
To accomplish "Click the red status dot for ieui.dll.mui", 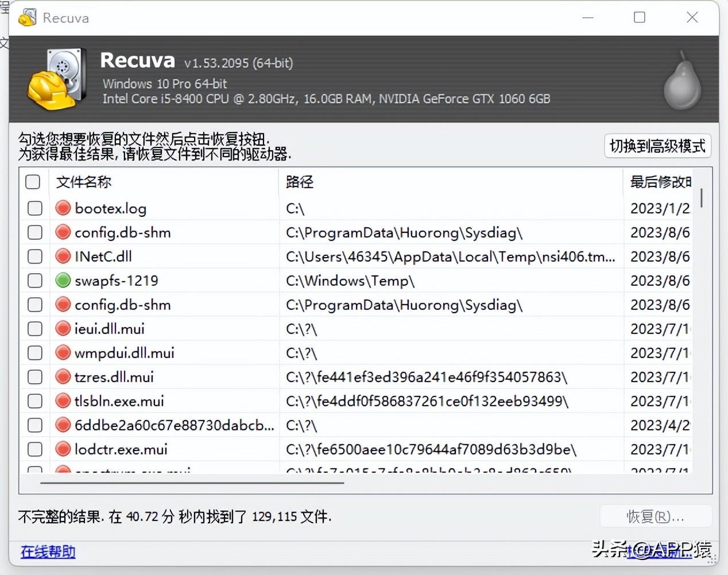I will tap(63, 328).
